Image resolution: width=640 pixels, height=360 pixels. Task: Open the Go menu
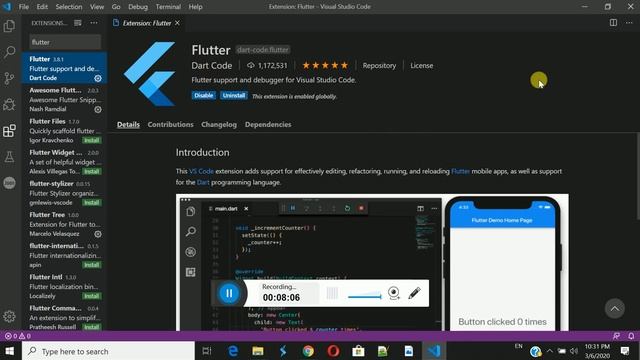pos(116,7)
